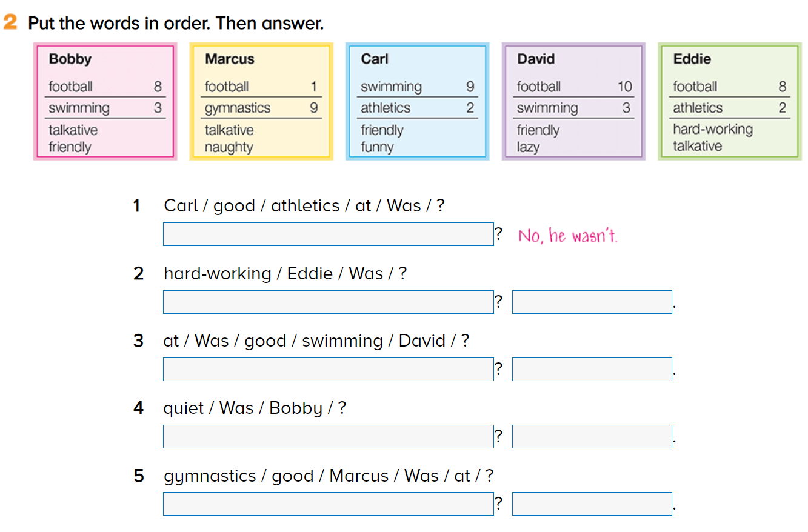Select the pink Bobby info card
Viewport: 808px width, 532px height.
105,101
